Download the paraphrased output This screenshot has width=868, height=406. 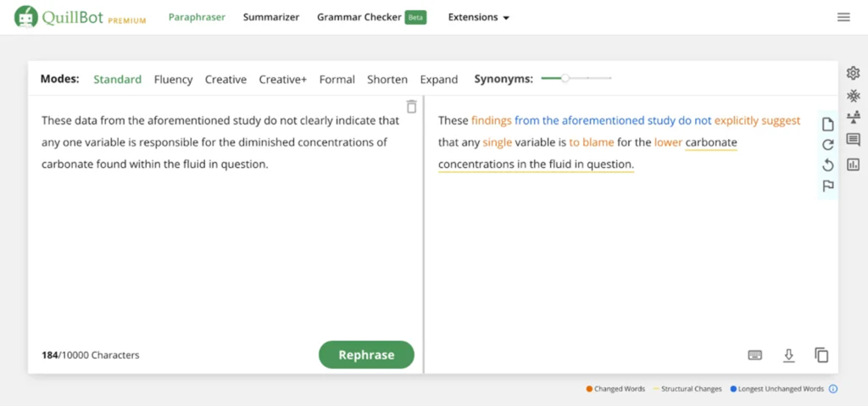tap(788, 355)
